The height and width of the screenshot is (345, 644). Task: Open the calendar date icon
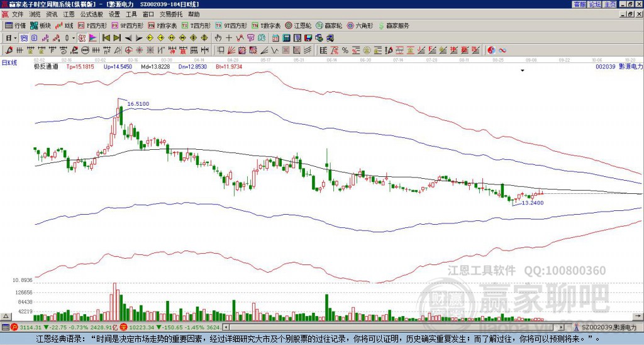click(275, 38)
